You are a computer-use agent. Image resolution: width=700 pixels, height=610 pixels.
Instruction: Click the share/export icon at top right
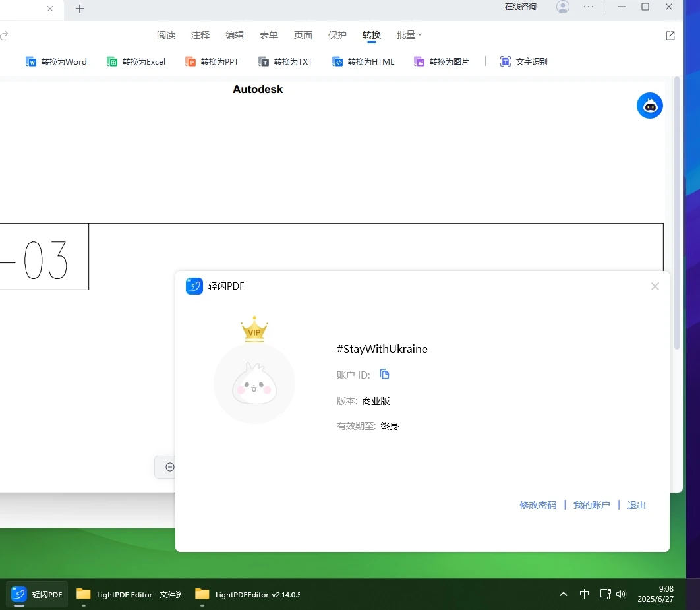coord(670,35)
